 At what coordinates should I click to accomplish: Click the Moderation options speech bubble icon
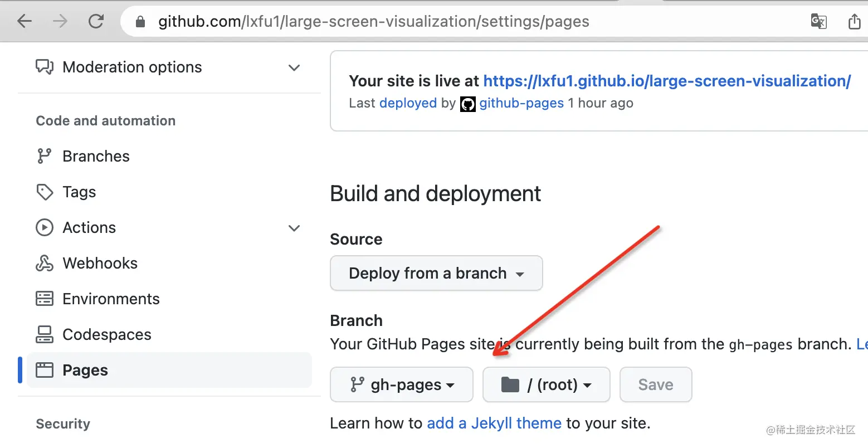(x=45, y=67)
